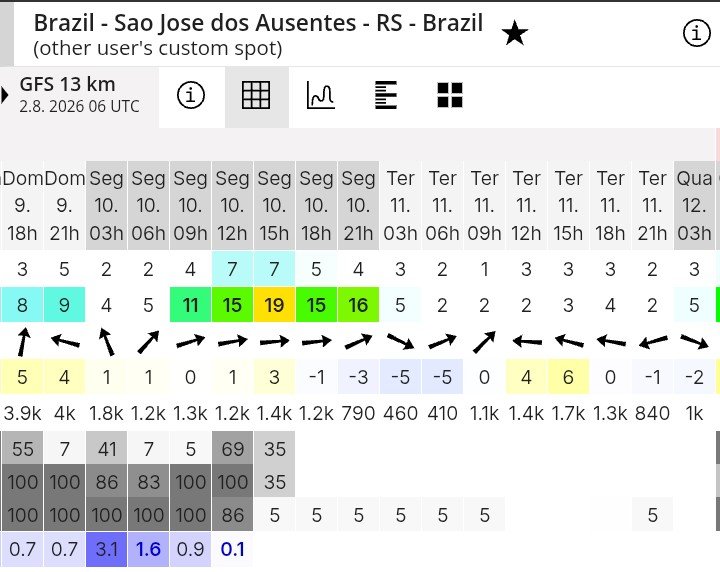The image size is (720, 572).
Task: Open GFS model info circle icon
Action: [x=191, y=95]
